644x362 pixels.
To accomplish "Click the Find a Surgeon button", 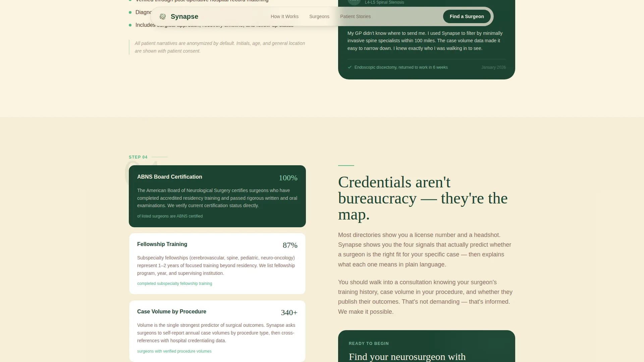I will tap(467, 16).
